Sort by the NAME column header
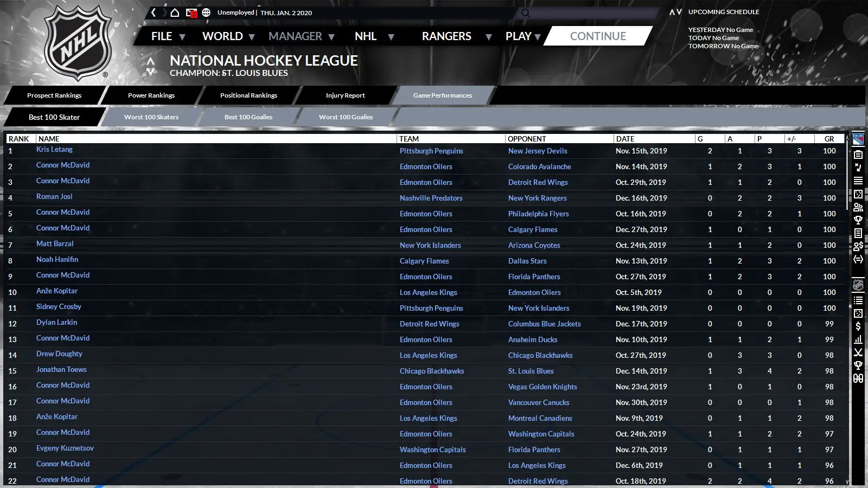 point(216,139)
